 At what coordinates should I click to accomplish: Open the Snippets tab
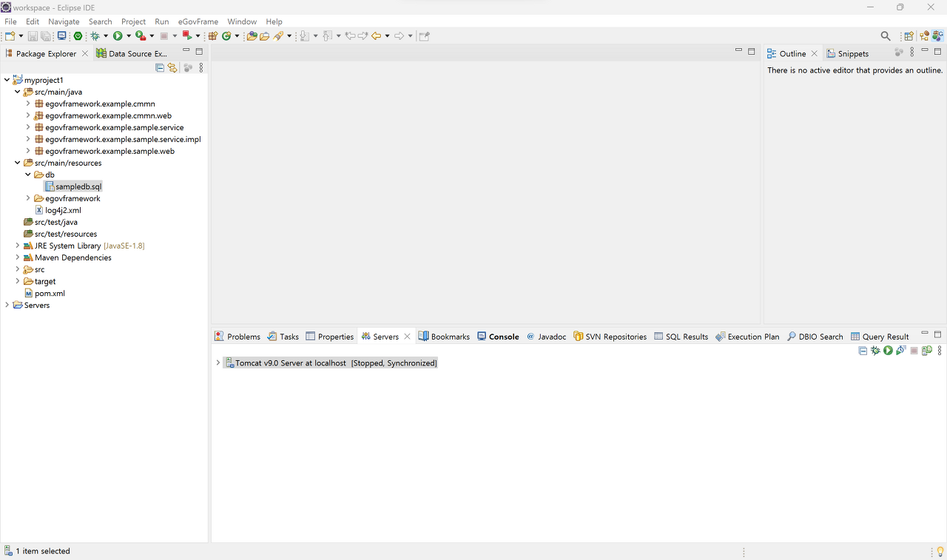847,53
